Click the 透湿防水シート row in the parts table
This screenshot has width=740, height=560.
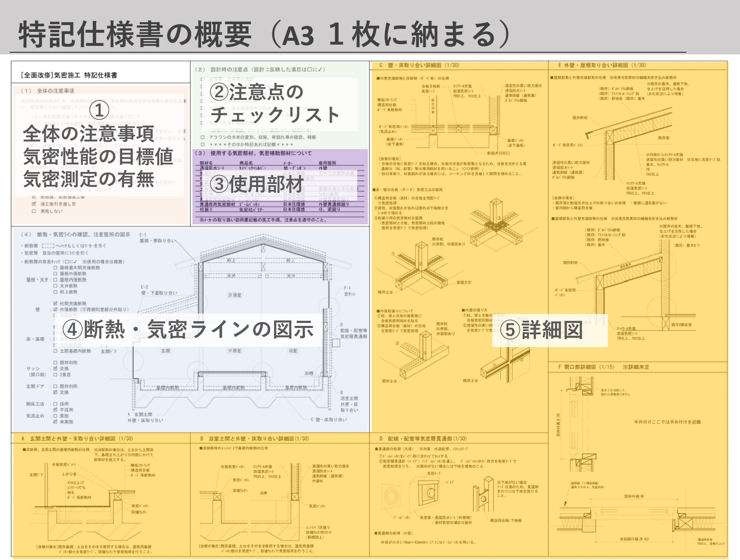[212, 167]
